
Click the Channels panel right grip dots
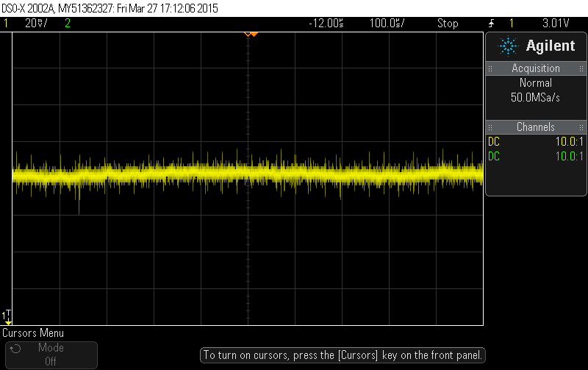(x=581, y=127)
